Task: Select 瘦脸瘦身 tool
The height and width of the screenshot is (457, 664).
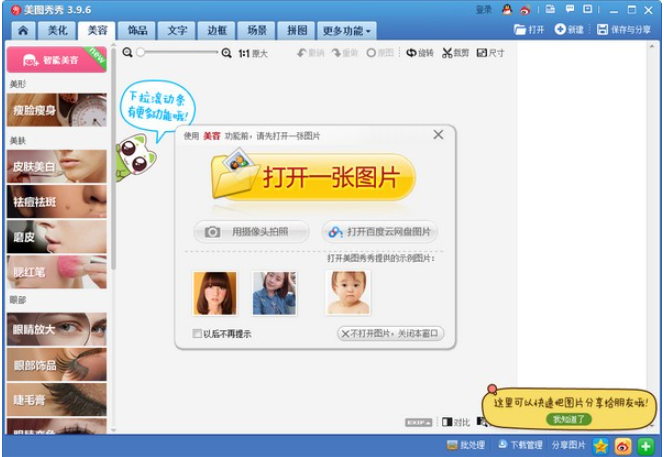Action: coord(57,110)
